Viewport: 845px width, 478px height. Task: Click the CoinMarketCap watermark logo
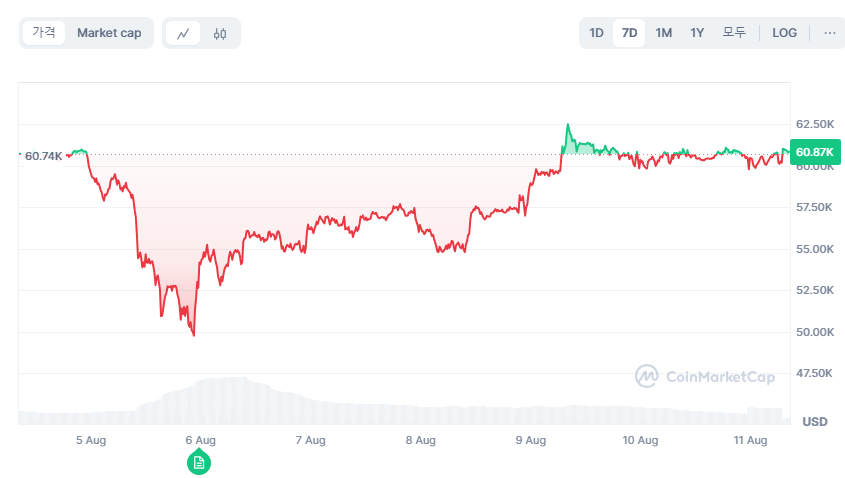(706, 376)
